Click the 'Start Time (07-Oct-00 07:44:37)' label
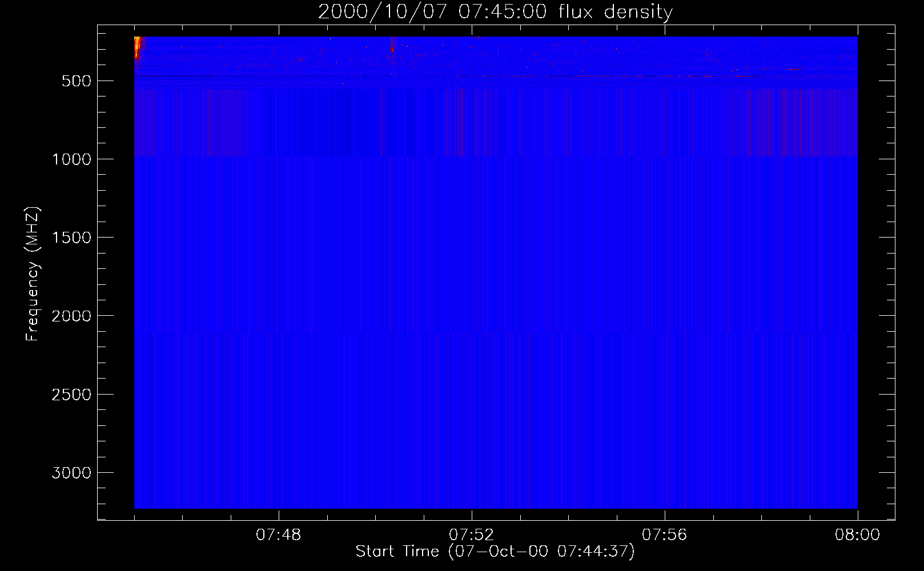Viewport: 924px width, 571px height. [x=495, y=551]
